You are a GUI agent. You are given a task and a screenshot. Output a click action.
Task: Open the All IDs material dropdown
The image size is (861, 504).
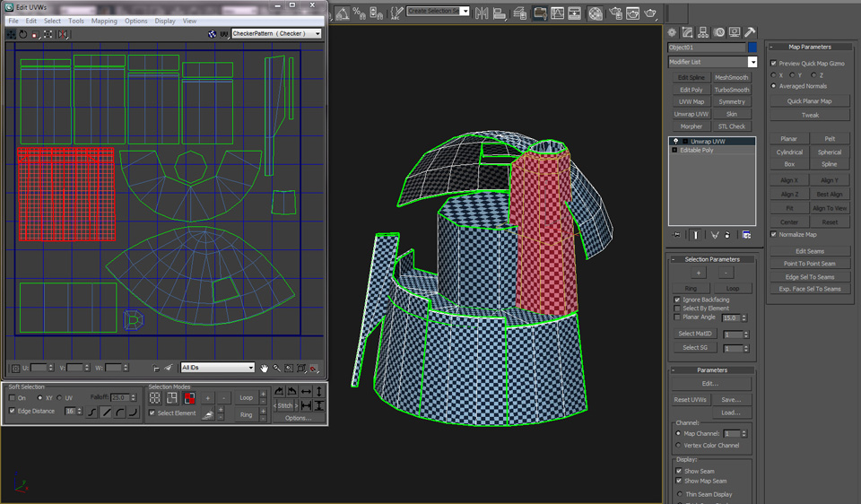point(218,368)
